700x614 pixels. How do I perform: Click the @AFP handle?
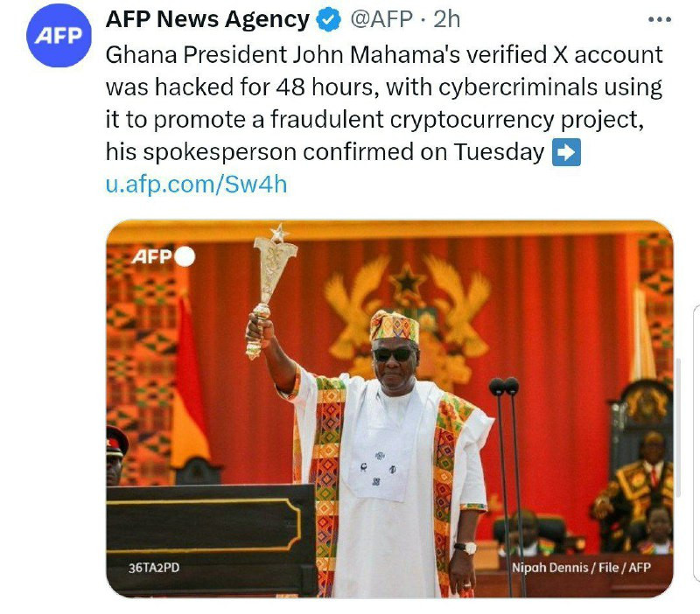click(381, 19)
